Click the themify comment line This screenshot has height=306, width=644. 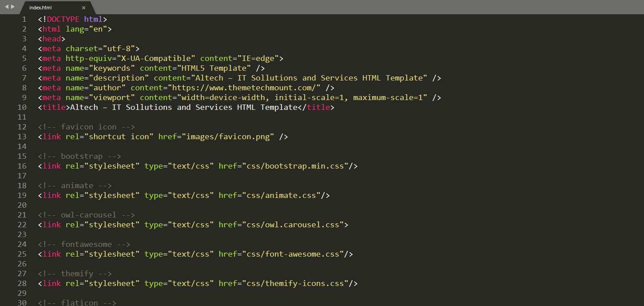point(75,274)
